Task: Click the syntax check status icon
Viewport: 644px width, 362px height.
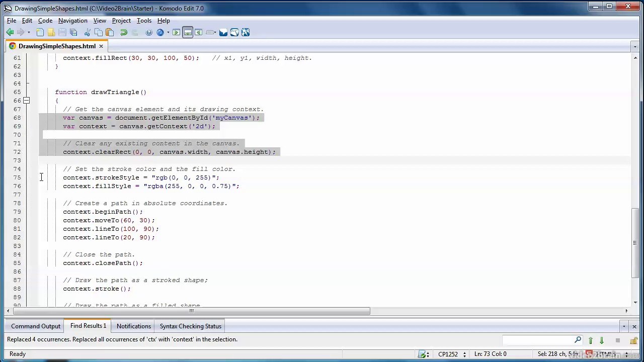Action: [x=423, y=354]
